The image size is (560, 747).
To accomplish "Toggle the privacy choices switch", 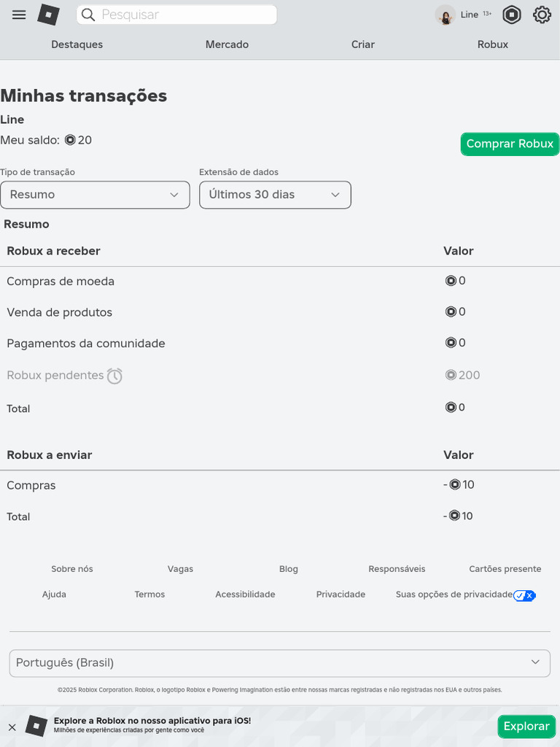I will point(524,595).
